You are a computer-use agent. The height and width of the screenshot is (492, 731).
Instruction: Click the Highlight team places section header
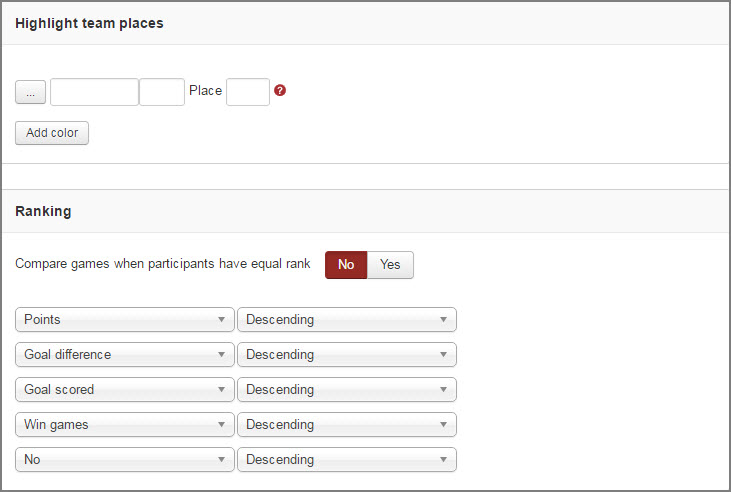(89, 23)
